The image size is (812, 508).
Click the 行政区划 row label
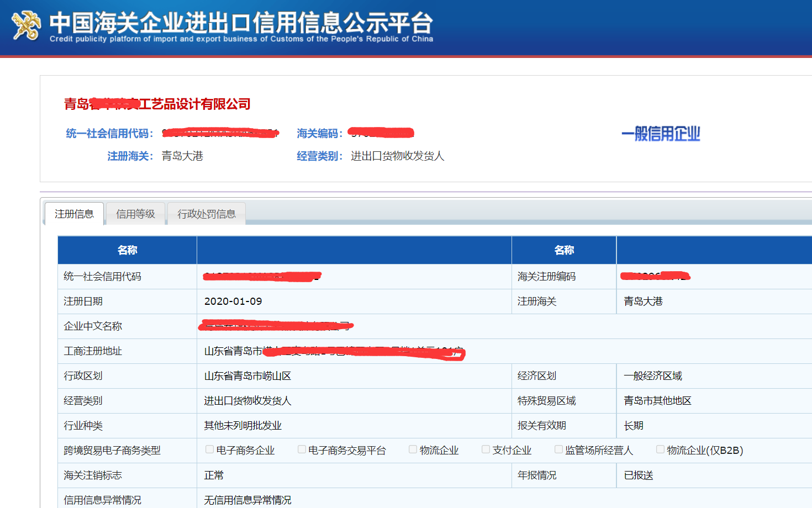pyautogui.click(x=83, y=376)
